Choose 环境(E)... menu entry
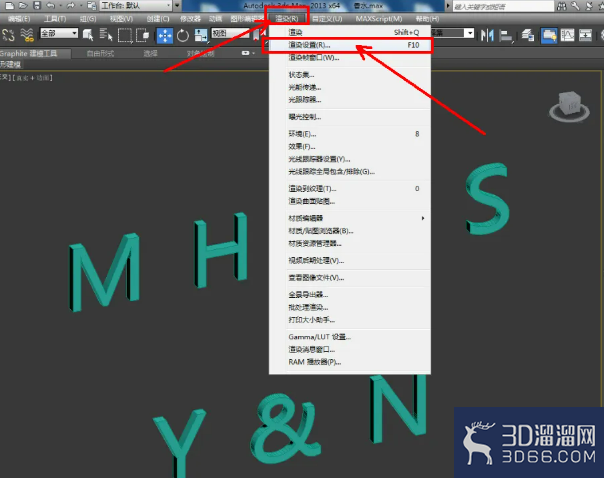The width and height of the screenshot is (604, 478). (x=350, y=134)
